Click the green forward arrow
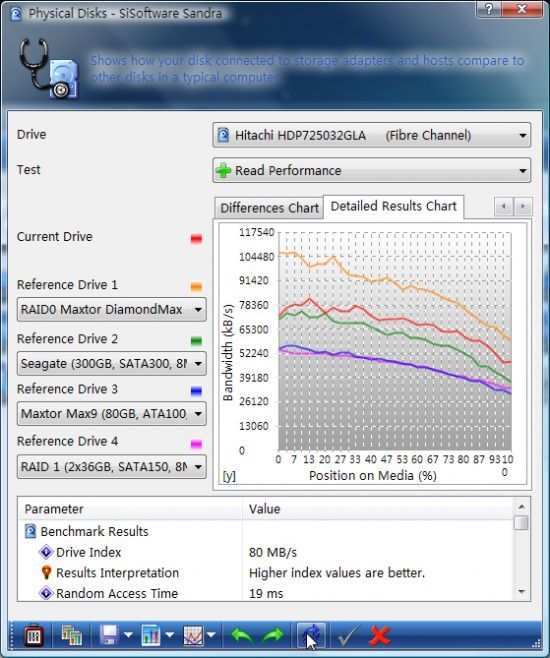This screenshot has height=658, width=550. tap(273, 636)
